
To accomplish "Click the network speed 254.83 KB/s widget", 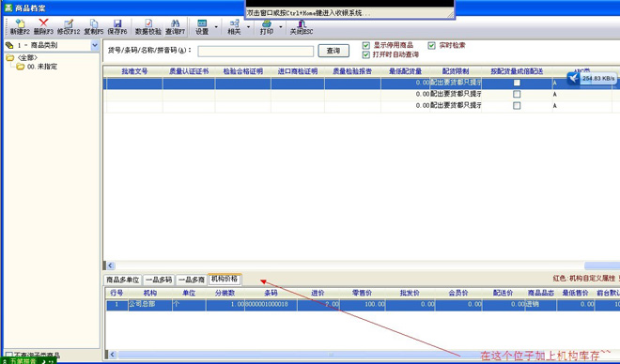I will pos(592,78).
